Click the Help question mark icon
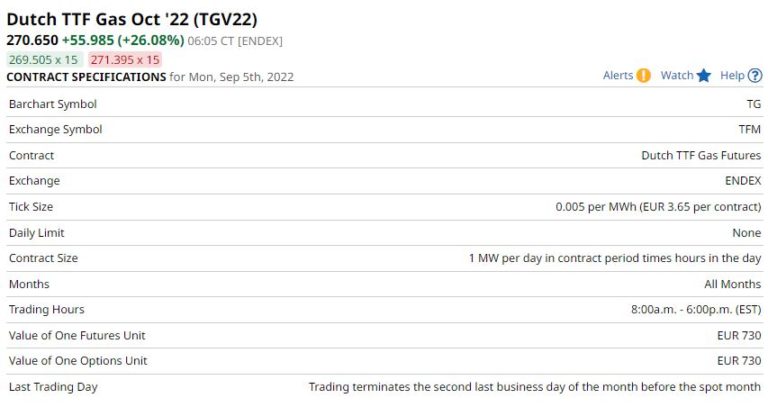 click(x=755, y=76)
